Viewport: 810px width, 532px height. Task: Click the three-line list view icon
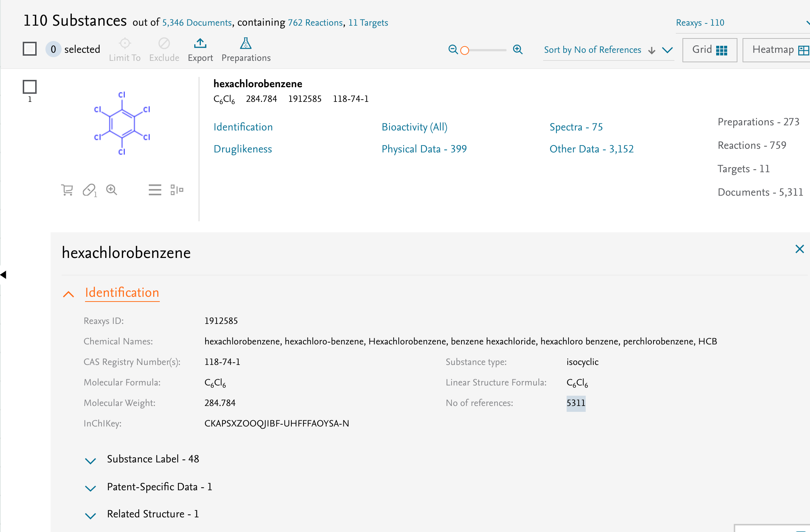pyautogui.click(x=155, y=190)
